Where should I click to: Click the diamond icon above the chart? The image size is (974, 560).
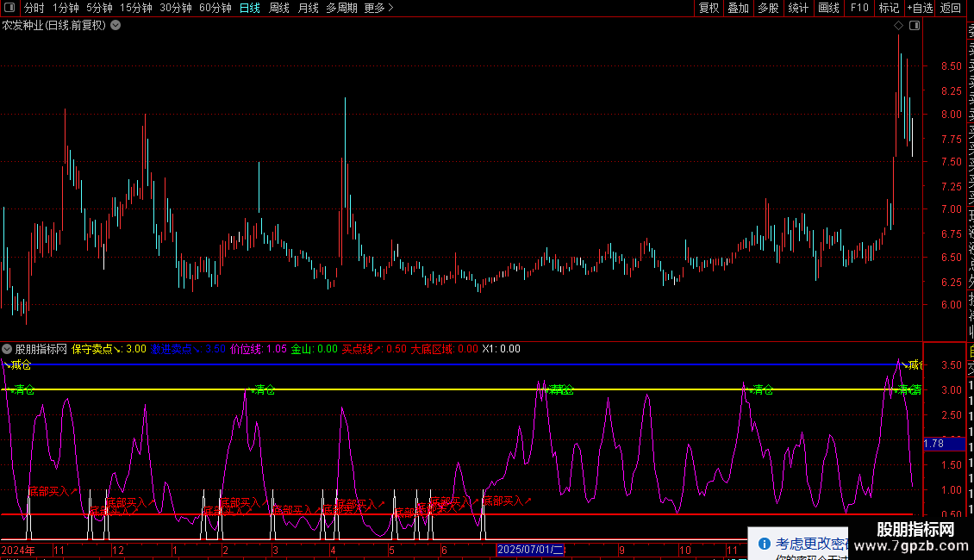[x=899, y=26]
